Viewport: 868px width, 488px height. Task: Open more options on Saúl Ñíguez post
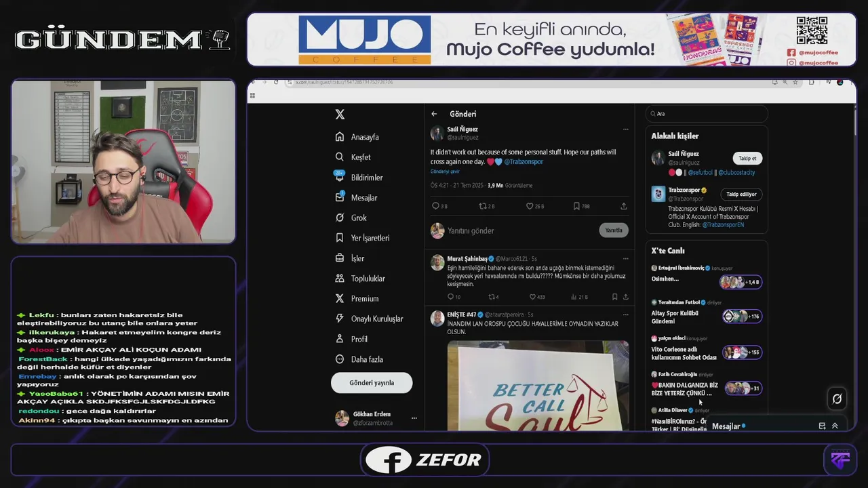(x=625, y=129)
